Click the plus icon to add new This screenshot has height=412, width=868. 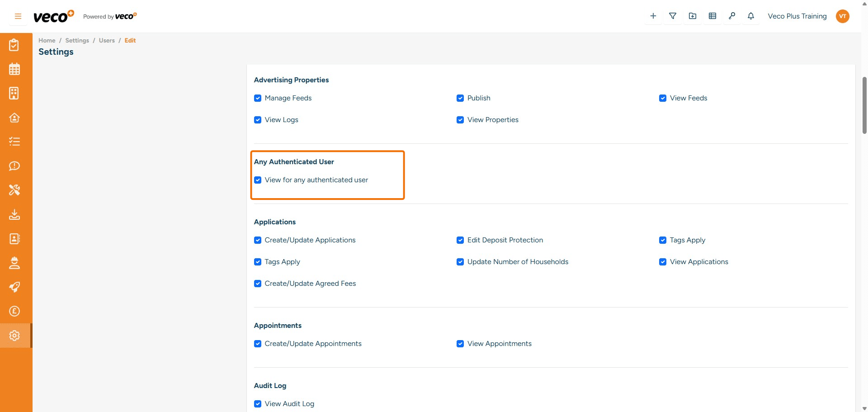(x=653, y=16)
